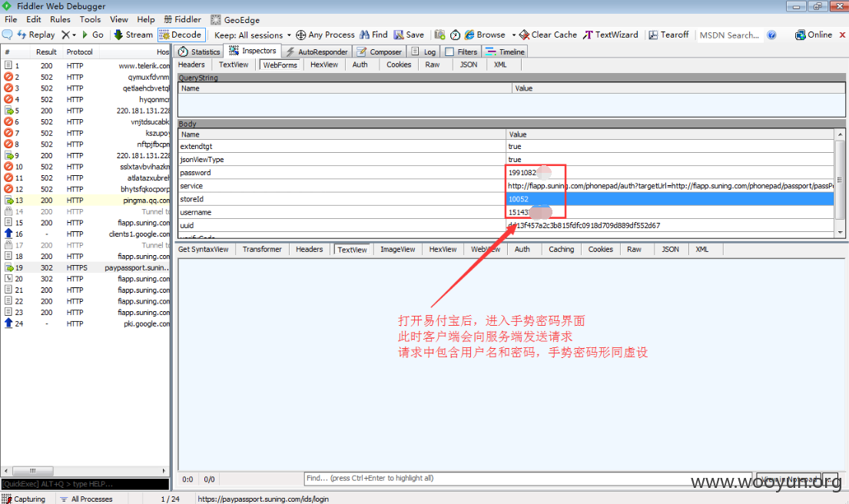Screen dimensions: 849x504
Task: Select the response ImageView tab
Action: pyautogui.click(x=397, y=249)
